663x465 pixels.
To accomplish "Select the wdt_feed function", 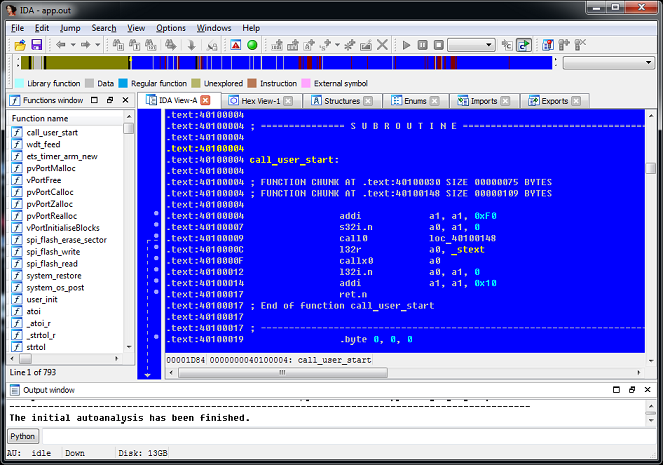I will pos(43,145).
